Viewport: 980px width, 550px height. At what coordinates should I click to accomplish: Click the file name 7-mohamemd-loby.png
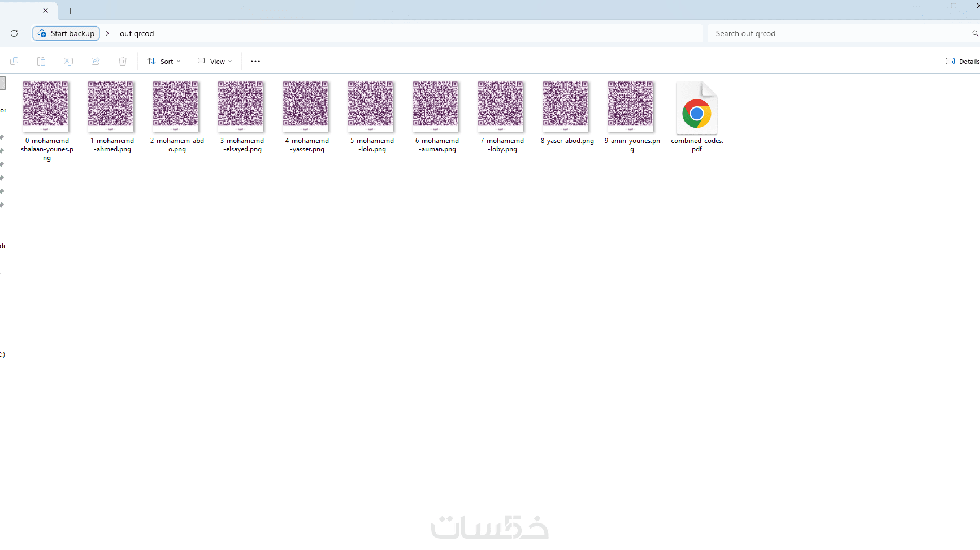(502, 145)
